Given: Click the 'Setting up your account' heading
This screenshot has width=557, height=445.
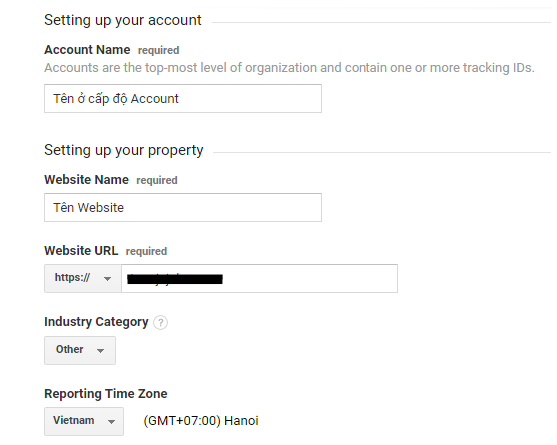Looking at the screenshot, I should point(123,20).
